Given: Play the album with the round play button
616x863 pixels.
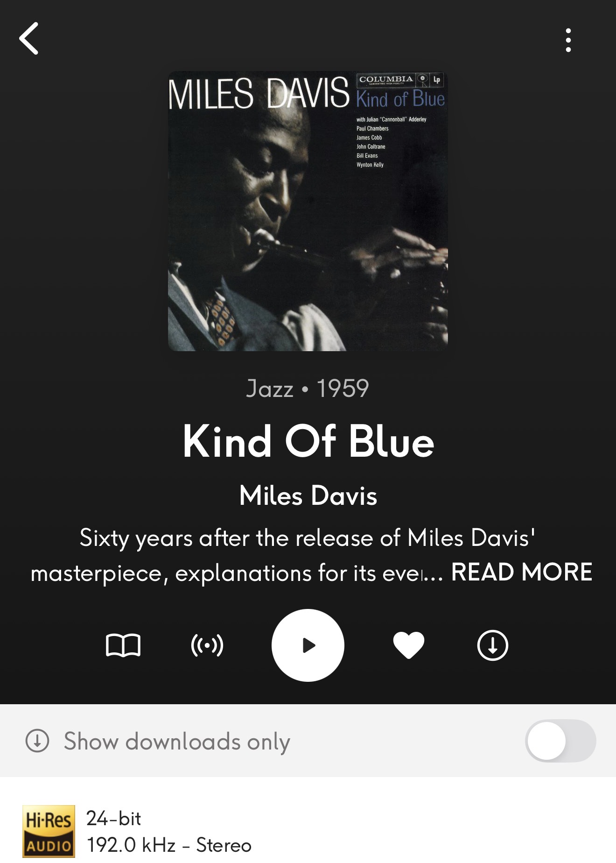Looking at the screenshot, I should click(x=308, y=645).
